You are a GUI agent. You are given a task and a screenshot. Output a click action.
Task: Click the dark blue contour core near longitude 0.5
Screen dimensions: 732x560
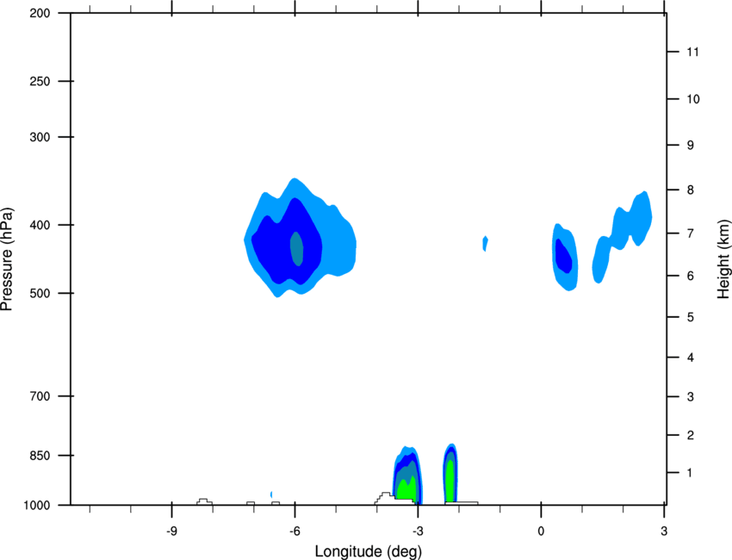pos(563,256)
